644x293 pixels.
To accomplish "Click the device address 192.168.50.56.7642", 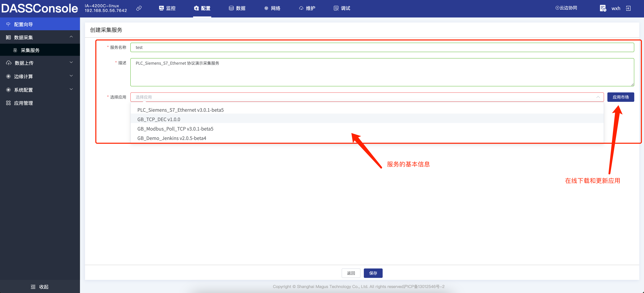I will [106, 11].
